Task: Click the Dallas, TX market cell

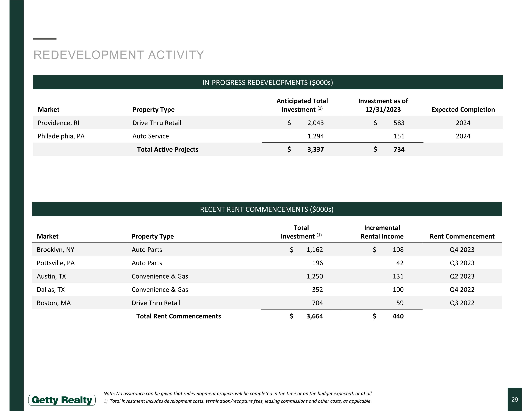Action: click(x=51, y=290)
